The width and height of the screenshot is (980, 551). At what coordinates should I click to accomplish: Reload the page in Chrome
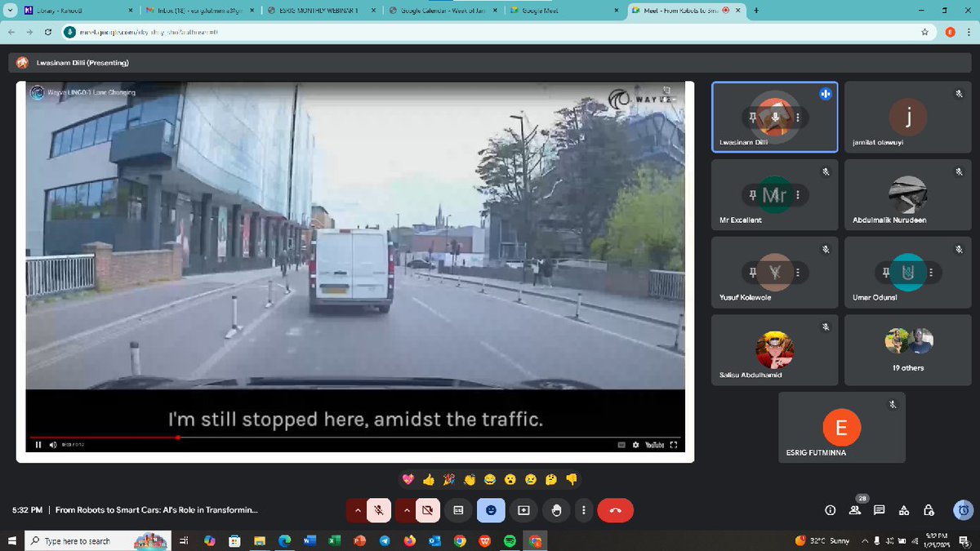[x=48, y=32]
